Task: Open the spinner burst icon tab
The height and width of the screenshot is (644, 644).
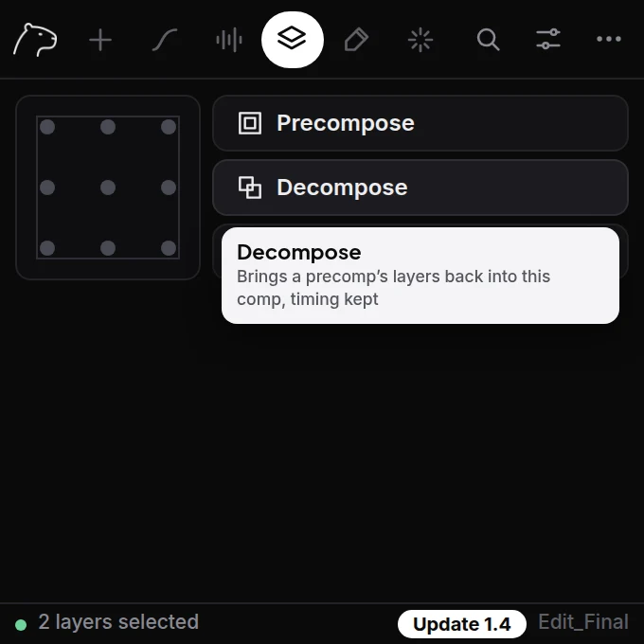Action: 420,40
